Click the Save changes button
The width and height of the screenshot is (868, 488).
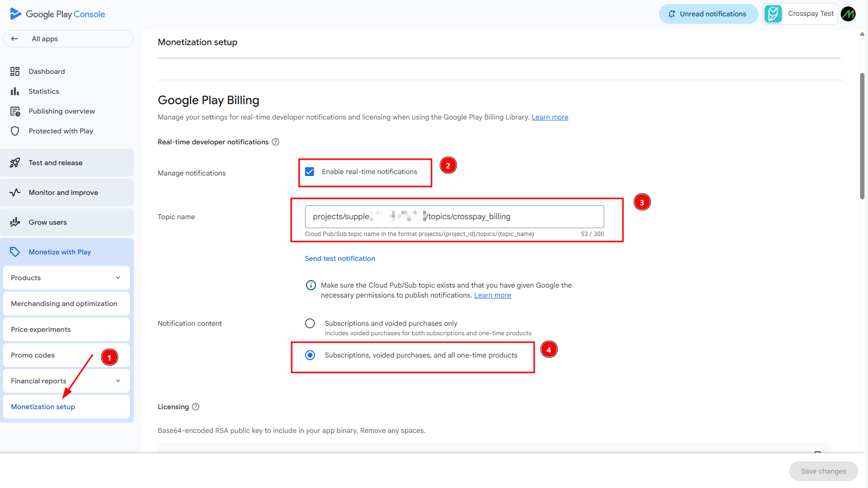click(x=823, y=471)
